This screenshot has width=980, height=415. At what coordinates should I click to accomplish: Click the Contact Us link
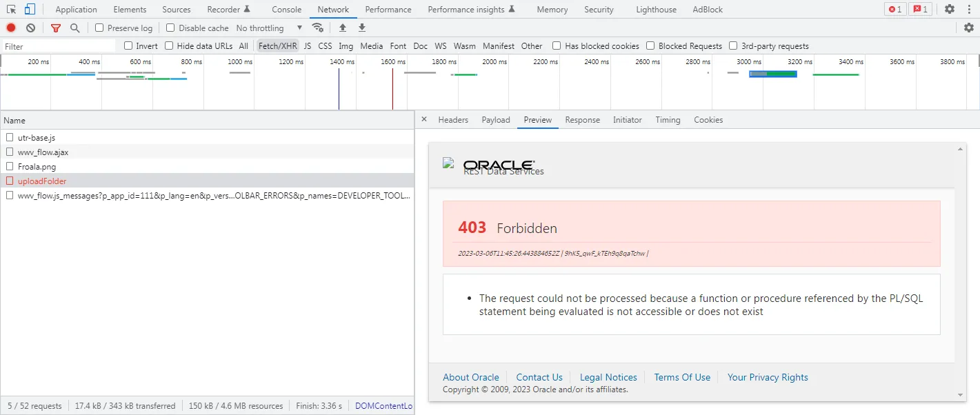(539, 377)
